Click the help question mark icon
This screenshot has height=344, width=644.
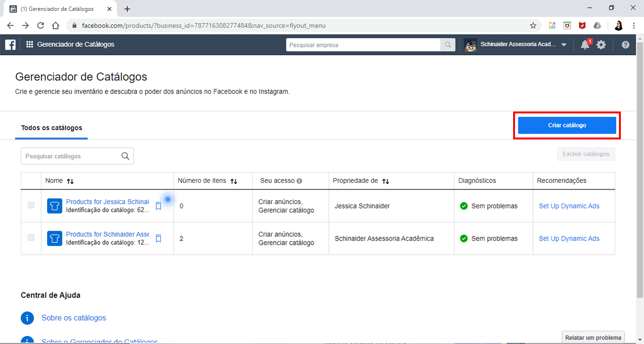tap(626, 45)
